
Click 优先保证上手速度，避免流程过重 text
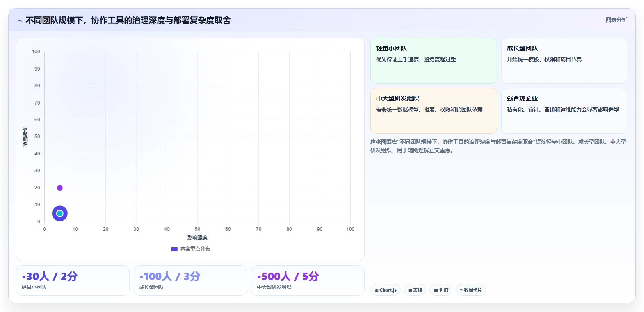[x=416, y=59]
